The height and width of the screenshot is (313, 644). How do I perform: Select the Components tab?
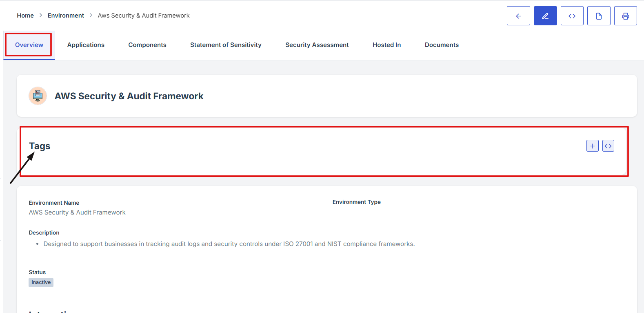pos(147,45)
